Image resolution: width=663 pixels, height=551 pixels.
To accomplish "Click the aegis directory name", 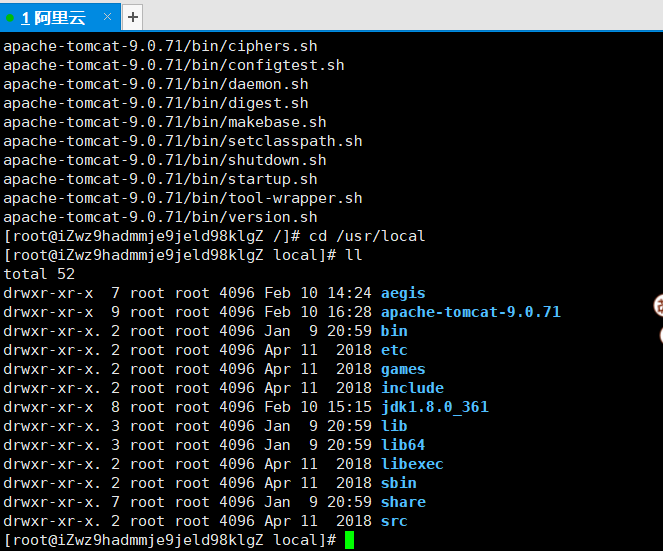I will click(403, 293).
